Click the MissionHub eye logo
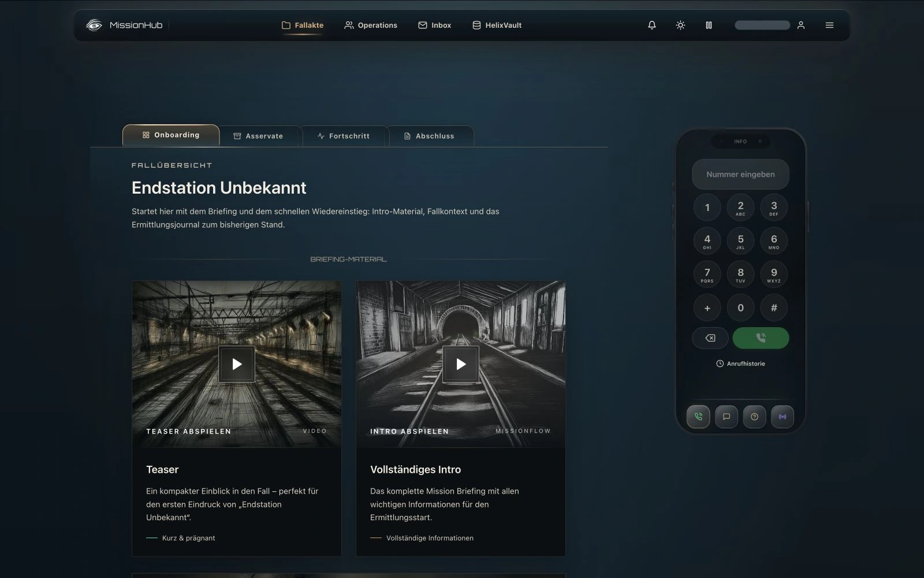The width and height of the screenshot is (924, 578). (x=94, y=25)
